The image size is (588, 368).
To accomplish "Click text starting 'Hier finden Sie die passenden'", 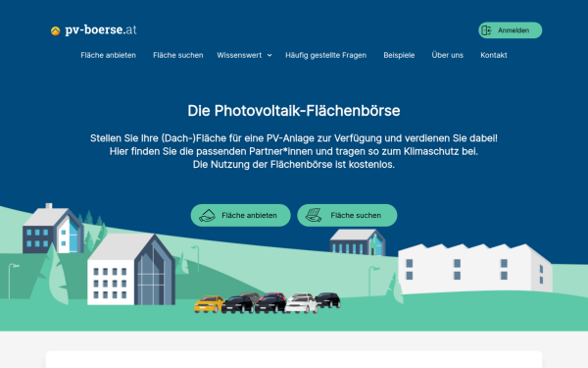I will (x=294, y=152).
